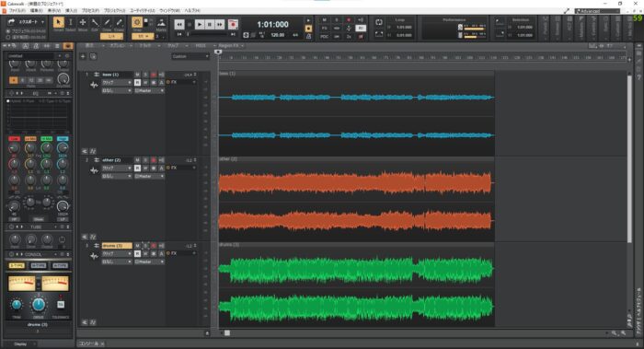
Task: Select the Select tool
Action: [x=71, y=22]
